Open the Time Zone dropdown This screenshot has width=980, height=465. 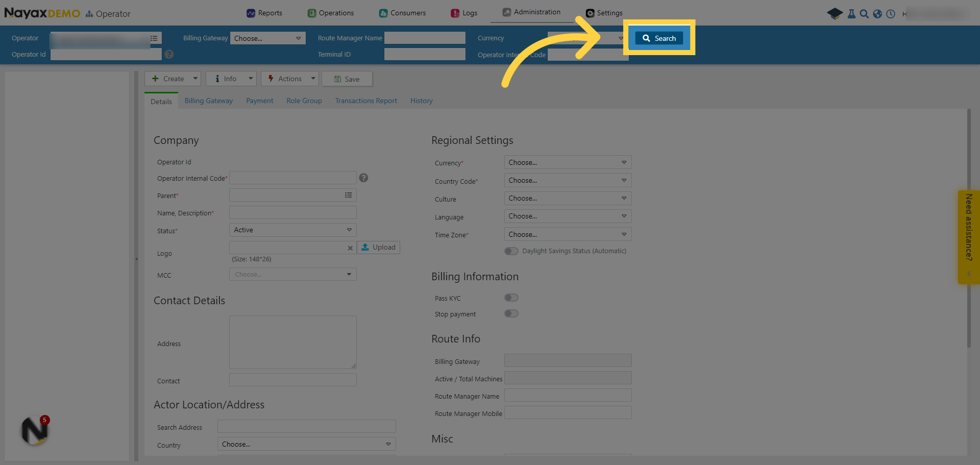click(568, 234)
